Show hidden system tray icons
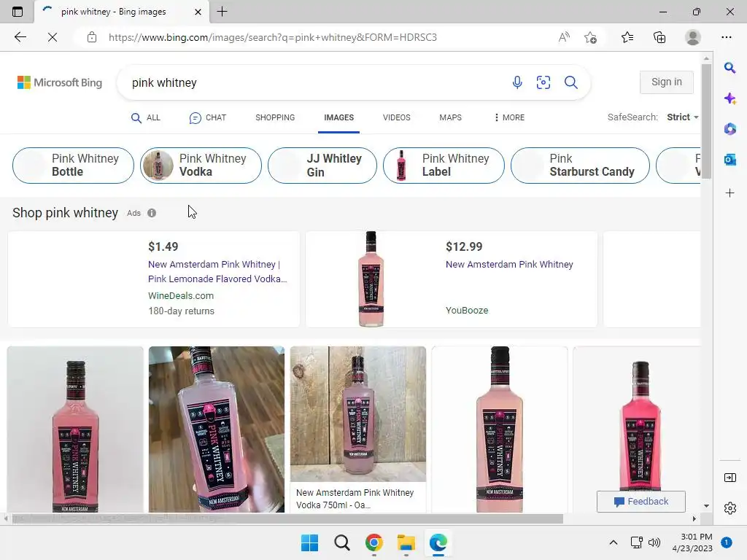 [613, 542]
